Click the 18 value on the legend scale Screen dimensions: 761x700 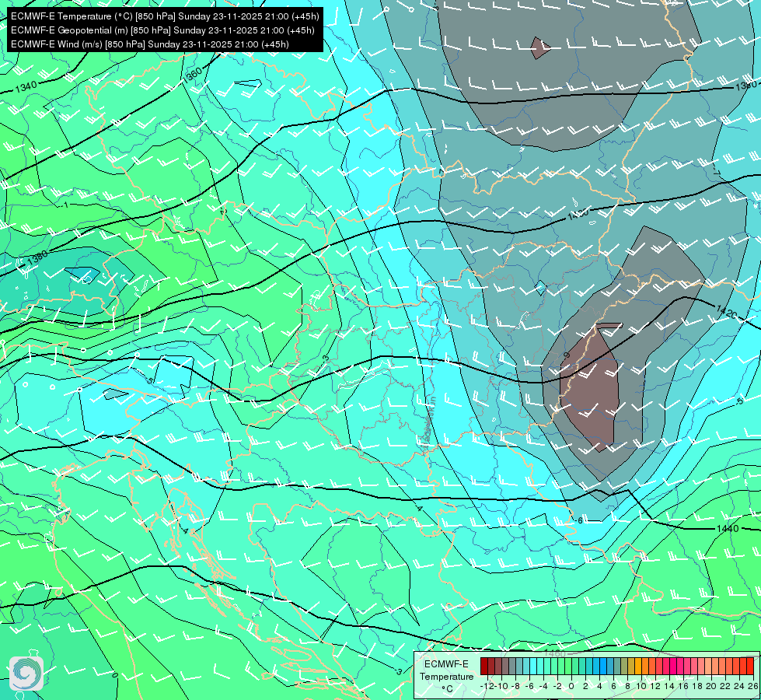pyautogui.click(x=697, y=686)
